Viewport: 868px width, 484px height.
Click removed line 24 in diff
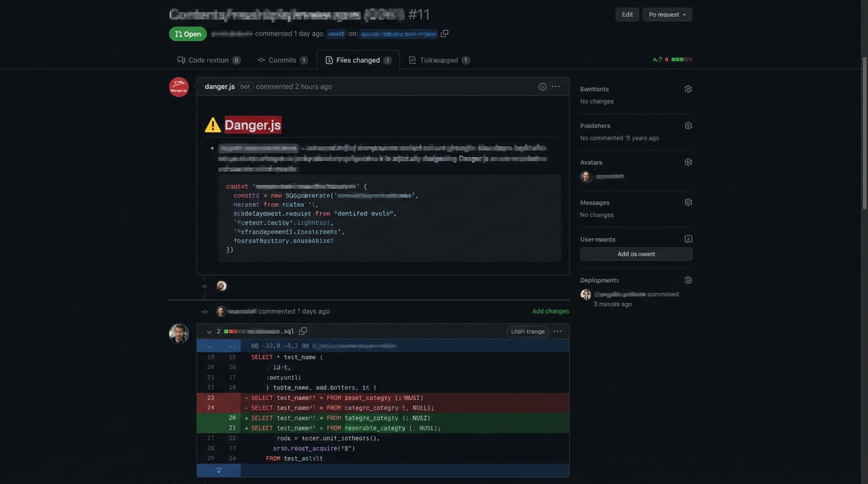(x=383, y=408)
